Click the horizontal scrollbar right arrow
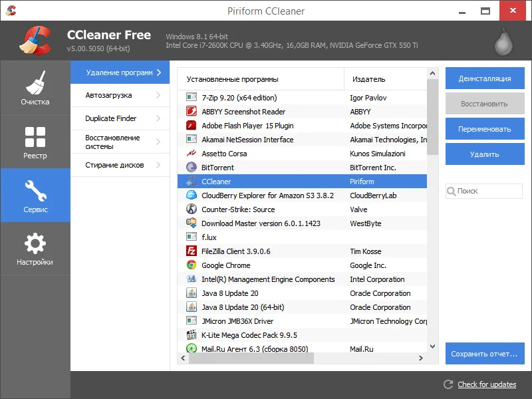Viewport: 532px width, 399px height. click(421, 358)
